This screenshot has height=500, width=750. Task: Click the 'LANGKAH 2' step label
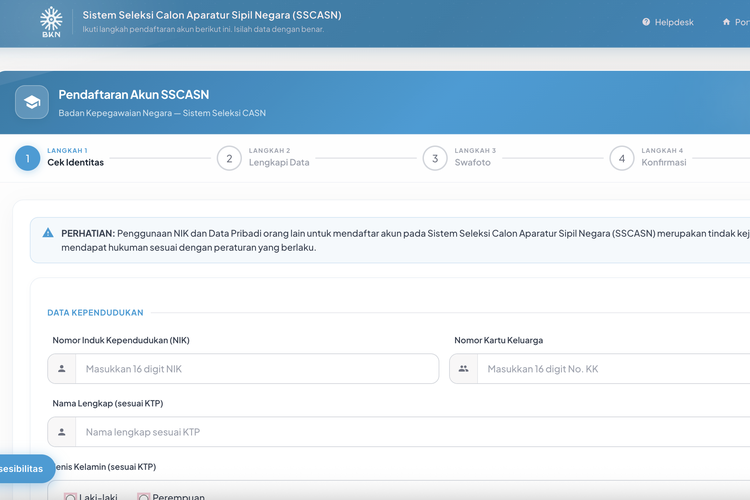coord(269,150)
